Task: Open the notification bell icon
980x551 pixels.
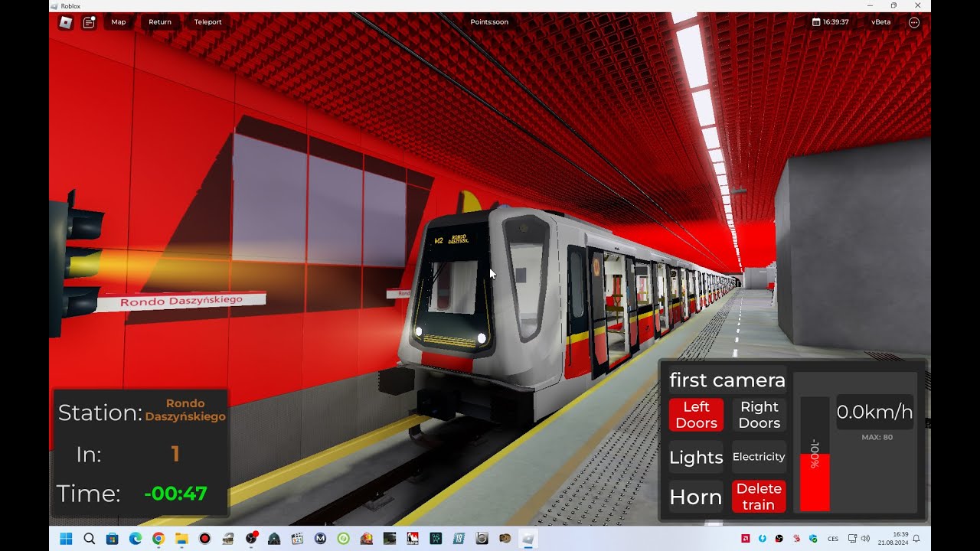Action: [916, 539]
